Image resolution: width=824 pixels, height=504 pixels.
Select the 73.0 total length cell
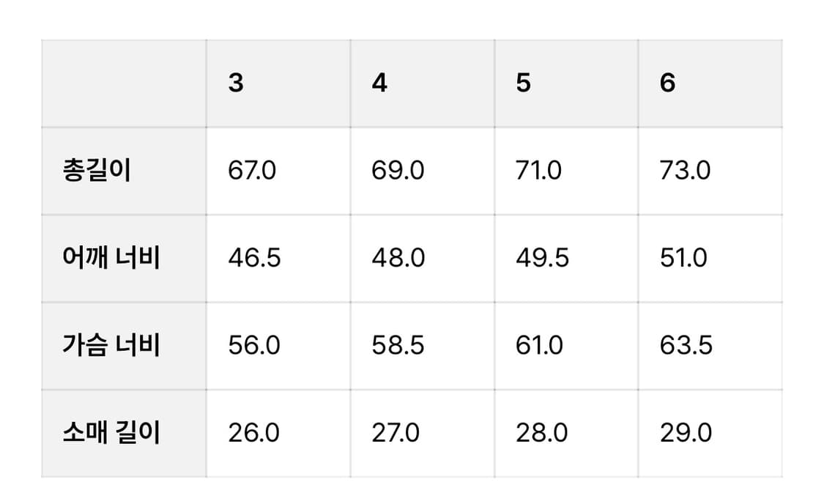pos(710,171)
